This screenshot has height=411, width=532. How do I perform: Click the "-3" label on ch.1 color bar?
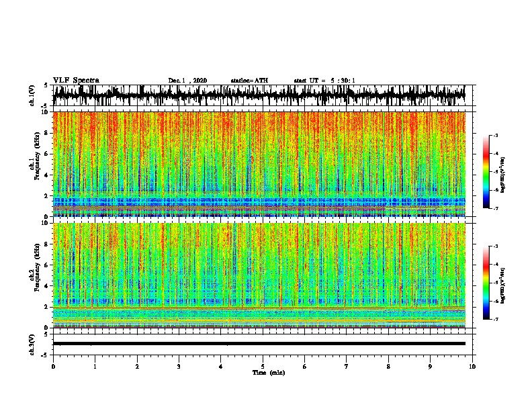(496, 135)
